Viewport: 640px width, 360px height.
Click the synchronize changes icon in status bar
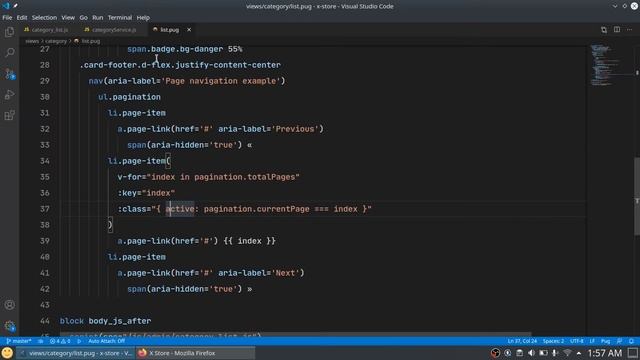coord(41,341)
